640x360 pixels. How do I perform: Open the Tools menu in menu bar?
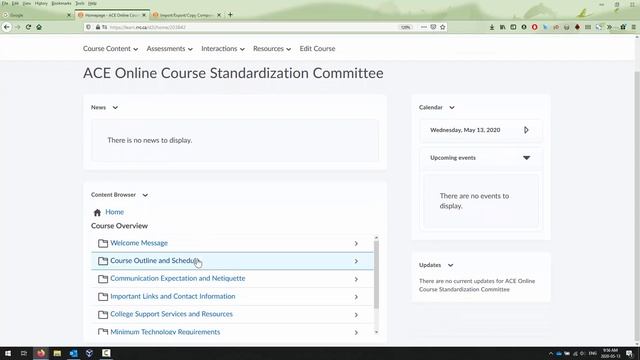click(80, 3)
